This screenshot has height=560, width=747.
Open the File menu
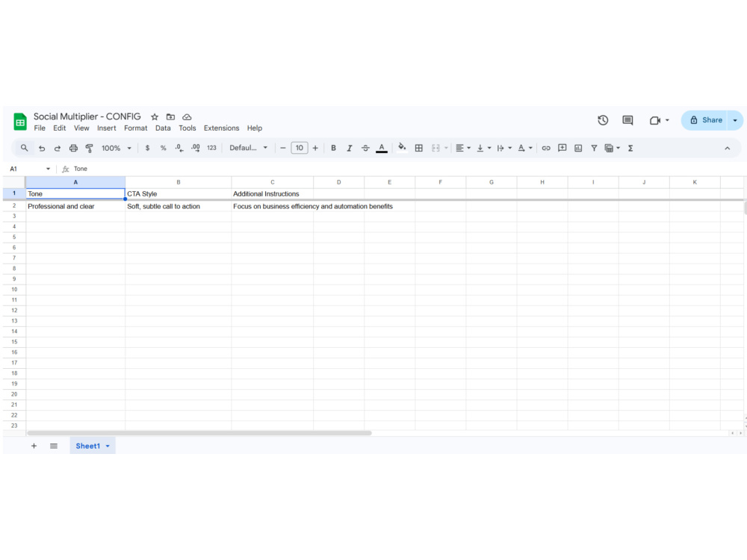click(x=40, y=128)
